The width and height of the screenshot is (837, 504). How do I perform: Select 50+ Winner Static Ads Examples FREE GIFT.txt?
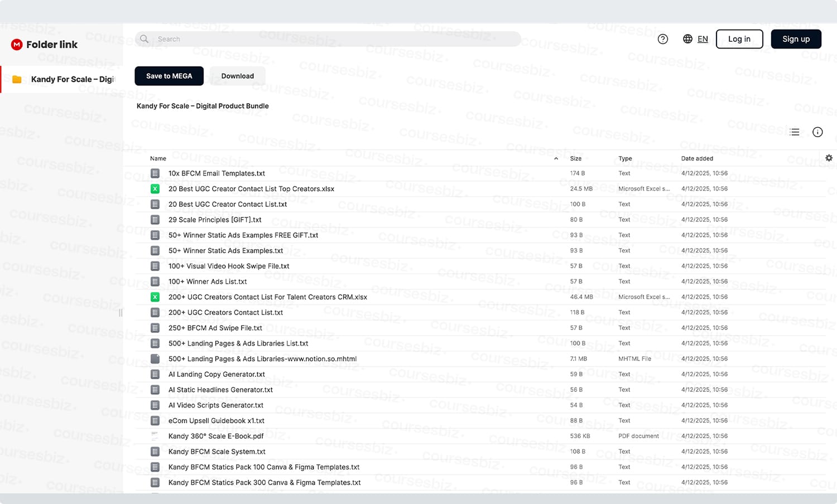coord(243,235)
